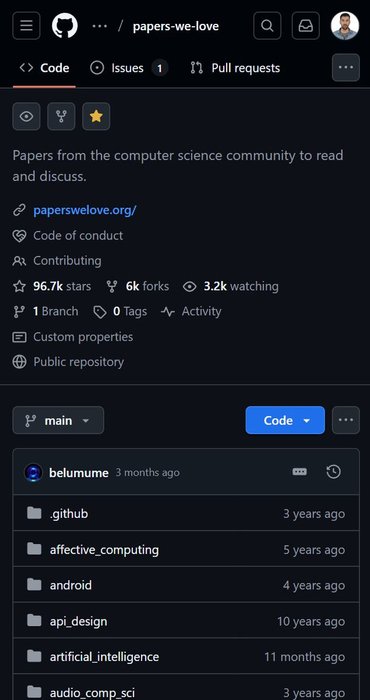Open the blue Code dropdown
Image resolution: width=370 pixels, height=700 pixels.
coord(285,420)
